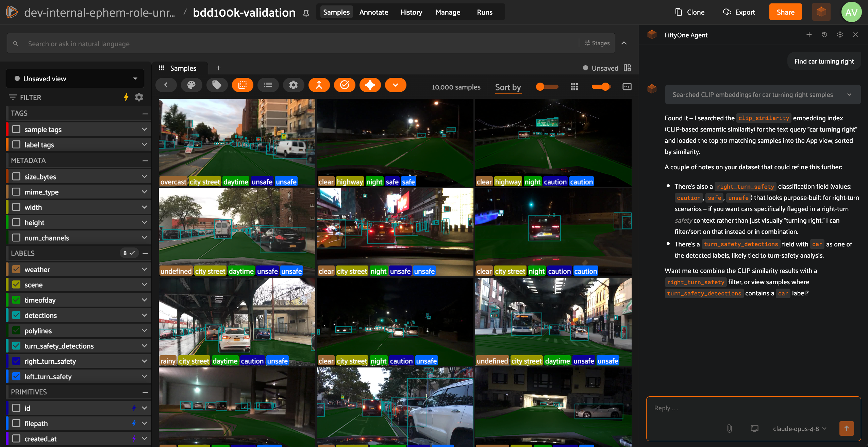This screenshot has height=447, width=868.
Task: Click the orange checkmark annotate icon
Action: [345, 85]
